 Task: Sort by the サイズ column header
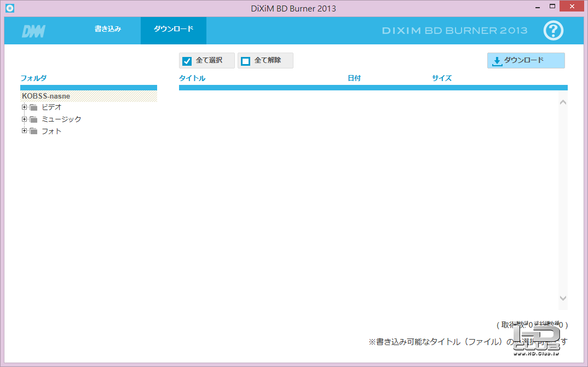442,78
